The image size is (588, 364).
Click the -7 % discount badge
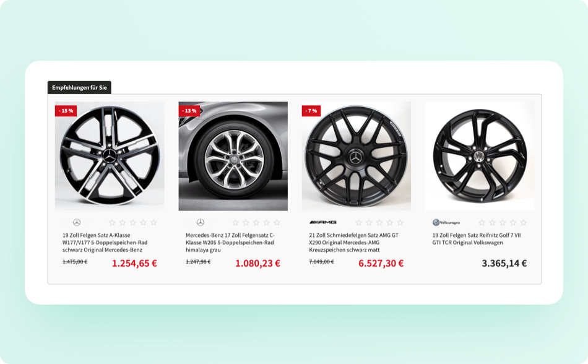[x=311, y=111]
